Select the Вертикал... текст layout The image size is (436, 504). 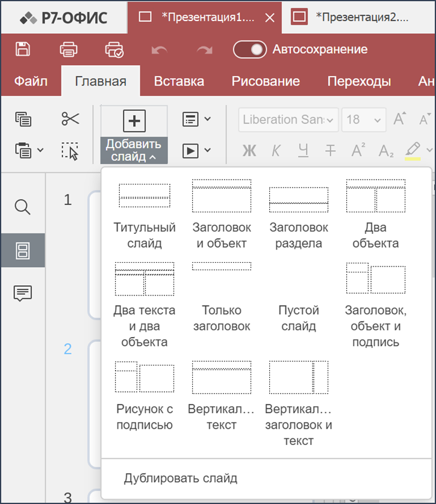pyautogui.click(x=222, y=396)
